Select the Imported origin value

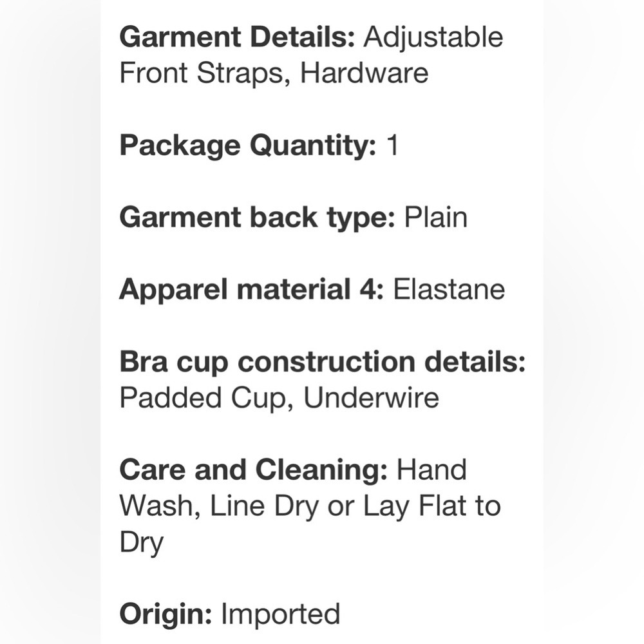click(280, 614)
